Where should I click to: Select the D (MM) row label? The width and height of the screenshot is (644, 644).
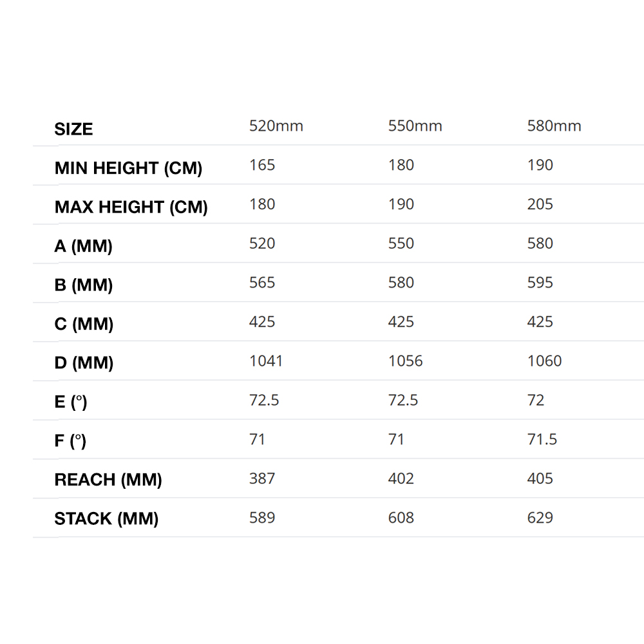pos(84,363)
